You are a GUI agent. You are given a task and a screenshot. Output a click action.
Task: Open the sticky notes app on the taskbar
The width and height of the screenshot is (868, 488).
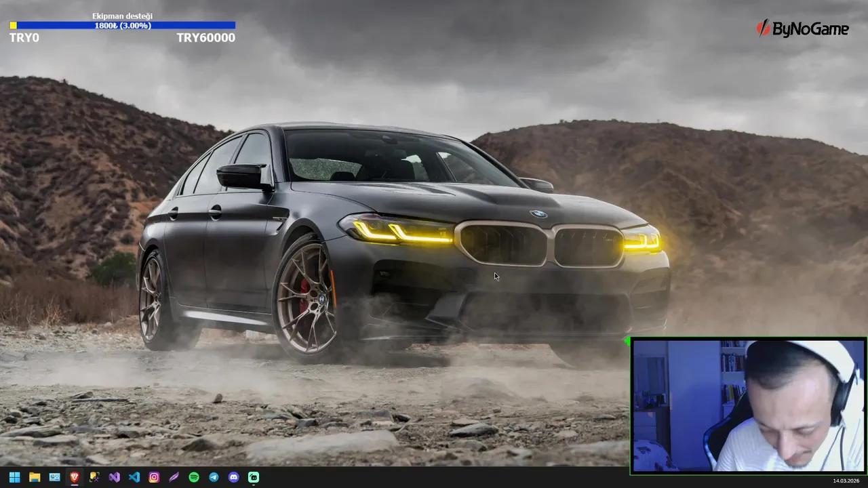94,477
